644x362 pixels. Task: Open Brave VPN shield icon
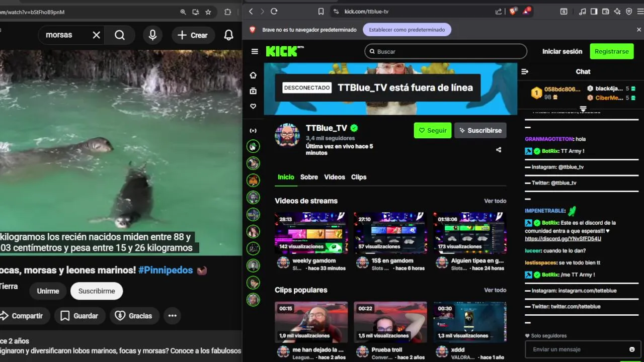click(x=629, y=12)
